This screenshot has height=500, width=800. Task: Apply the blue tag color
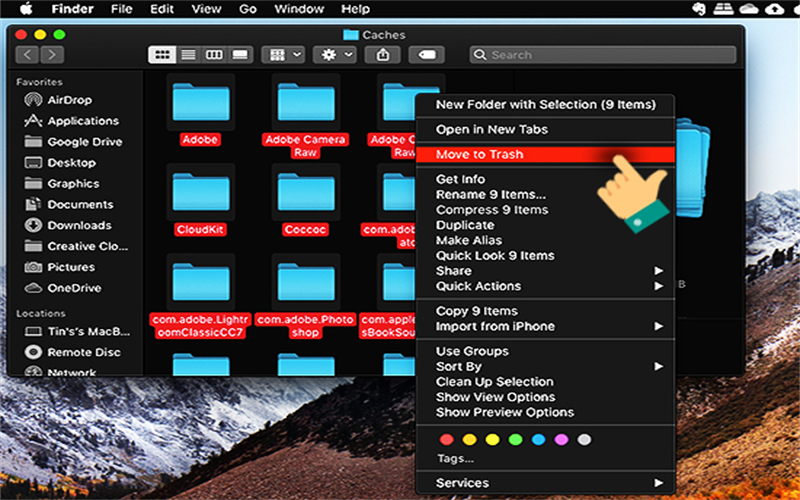click(x=539, y=440)
